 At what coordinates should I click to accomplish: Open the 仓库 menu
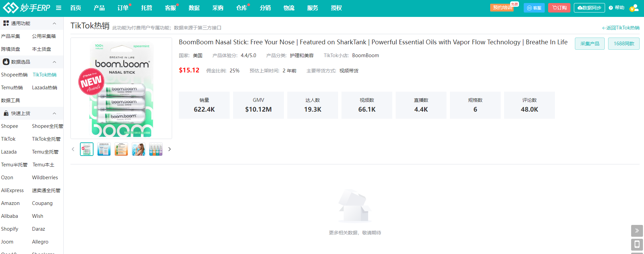[x=242, y=8]
